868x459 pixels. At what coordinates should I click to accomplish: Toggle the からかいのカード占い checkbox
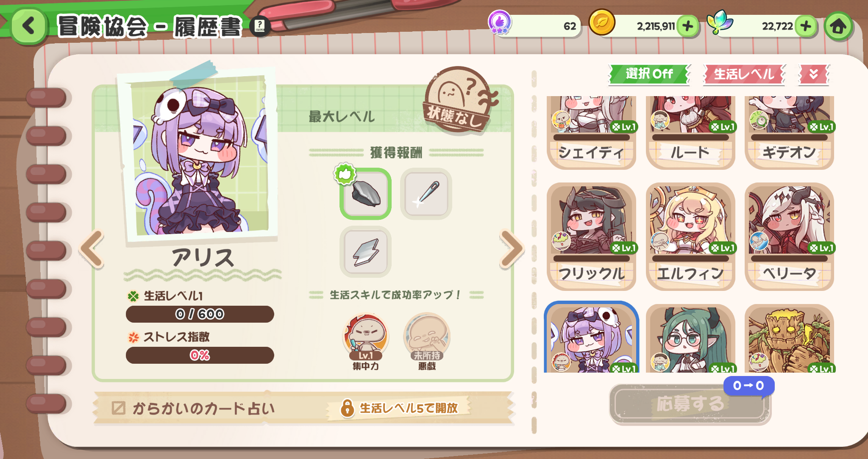point(118,408)
